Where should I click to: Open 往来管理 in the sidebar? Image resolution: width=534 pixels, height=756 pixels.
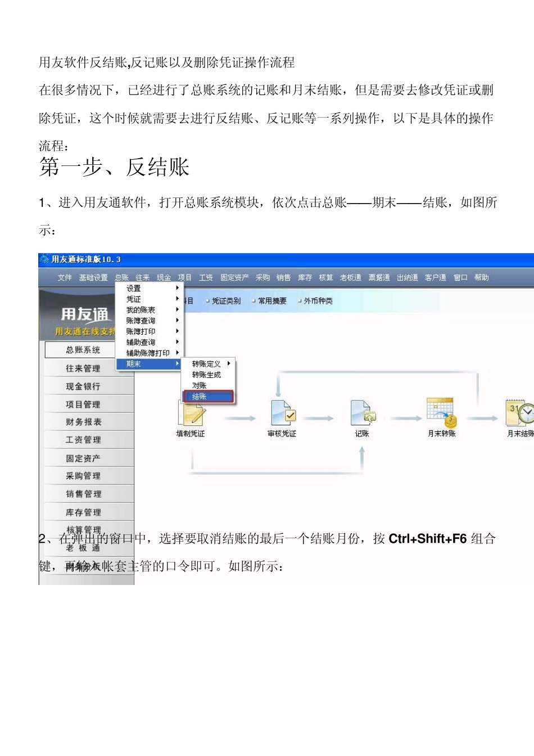tap(89, 368)
